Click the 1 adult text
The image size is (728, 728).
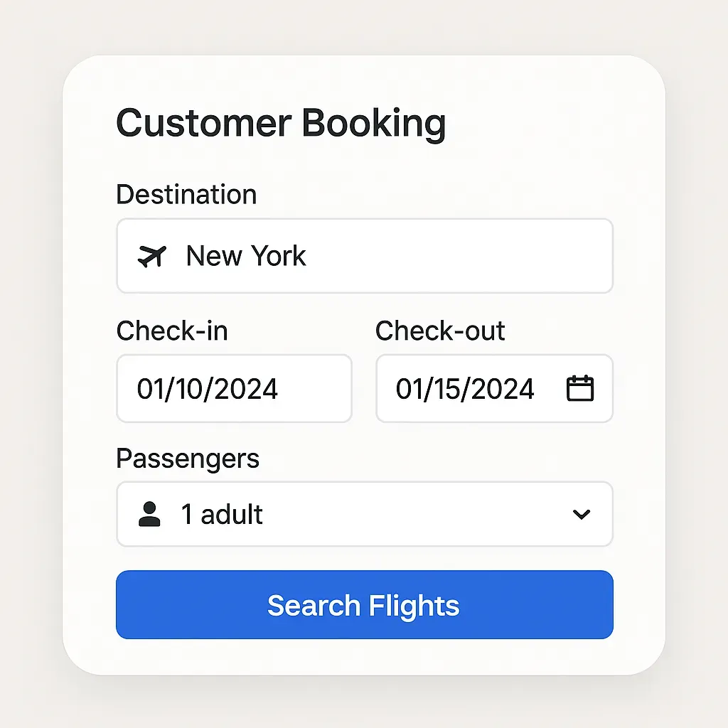(x=222, y=515)
